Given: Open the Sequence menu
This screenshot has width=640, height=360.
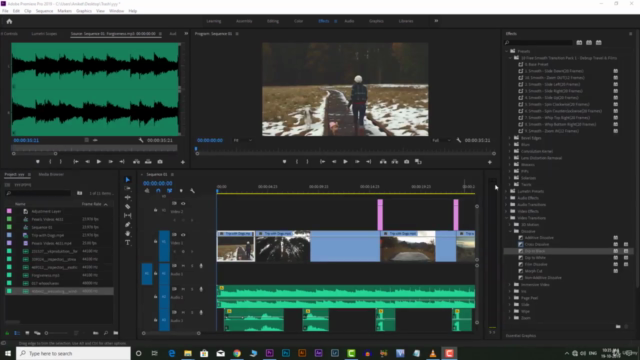Looking at the screenshot, I should pyautogui.click(x=44, y=11).
